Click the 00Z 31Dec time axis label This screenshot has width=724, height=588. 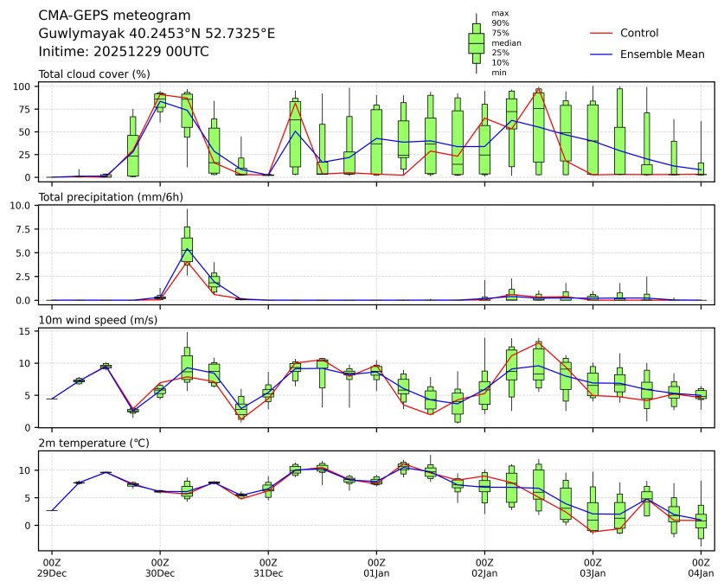tap(268, 567)
